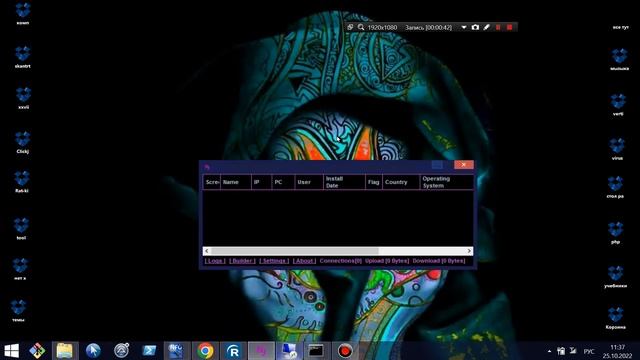Screen dimensions: 640x360
Task: Open the Ratckl desktop icon
Action: click(22, 182)
